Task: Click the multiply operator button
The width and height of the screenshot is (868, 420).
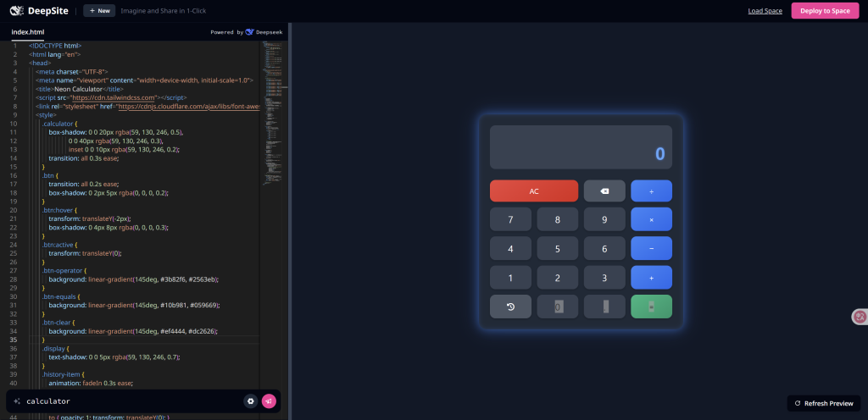Action: pos(652,219)
